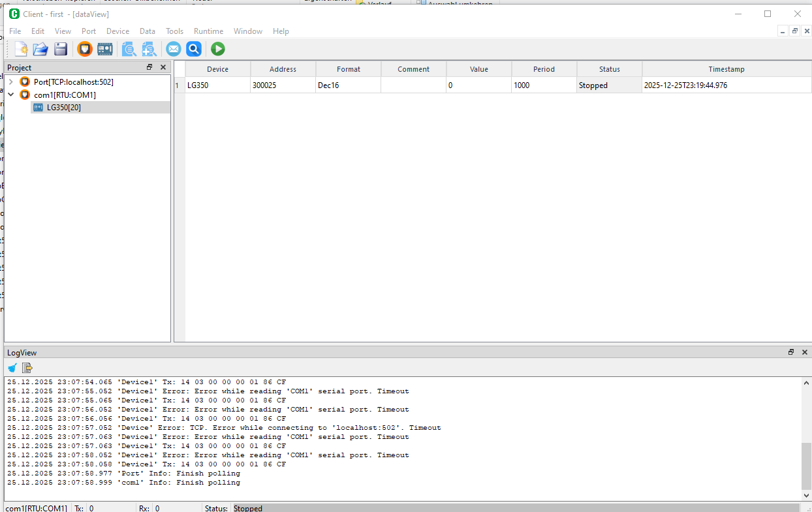Click the export log icon in LogView
812x512 pixels.
tap(27, 368)
